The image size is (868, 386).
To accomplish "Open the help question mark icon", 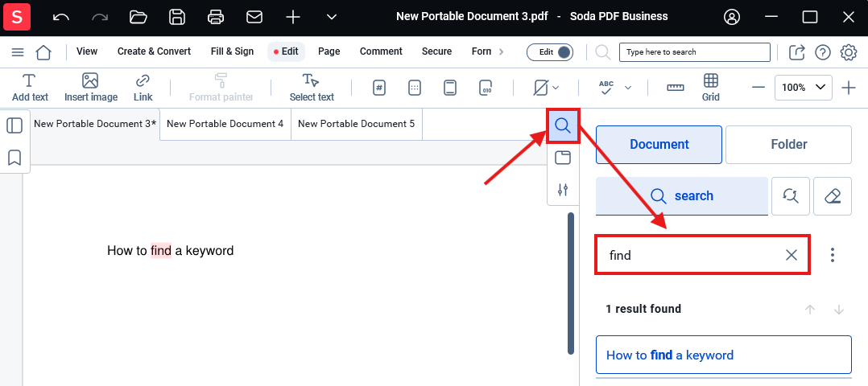I will pos(823,52).
